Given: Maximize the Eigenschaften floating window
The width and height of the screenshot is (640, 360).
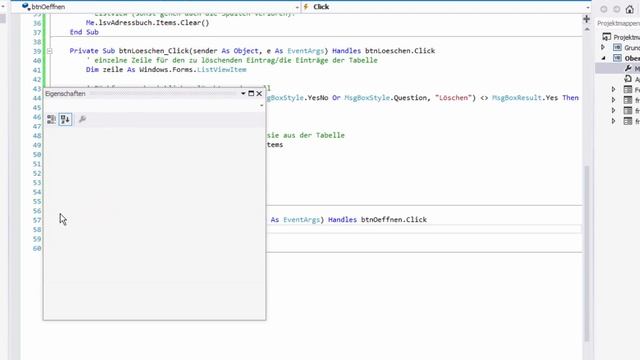Looking at the screenshot, I should coord(251,93).
